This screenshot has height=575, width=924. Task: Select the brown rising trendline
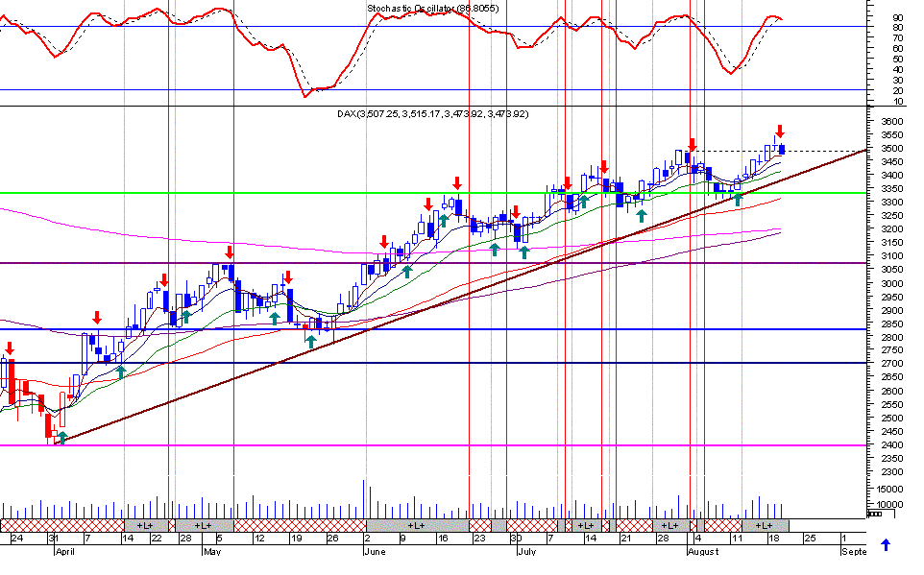(x=460, y=297)
